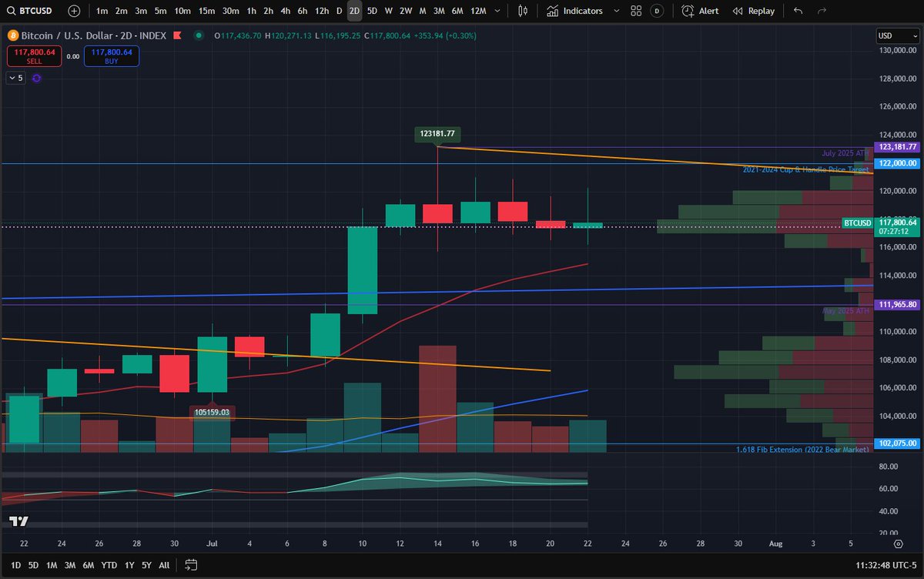Create a new Alert
This screenshot has height=579, width=924.
click(701, 11)
